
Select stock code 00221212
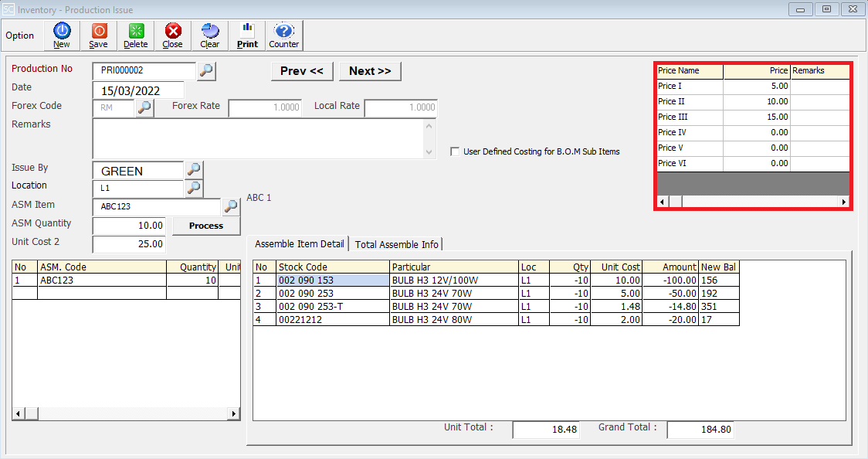click(333, 320)
